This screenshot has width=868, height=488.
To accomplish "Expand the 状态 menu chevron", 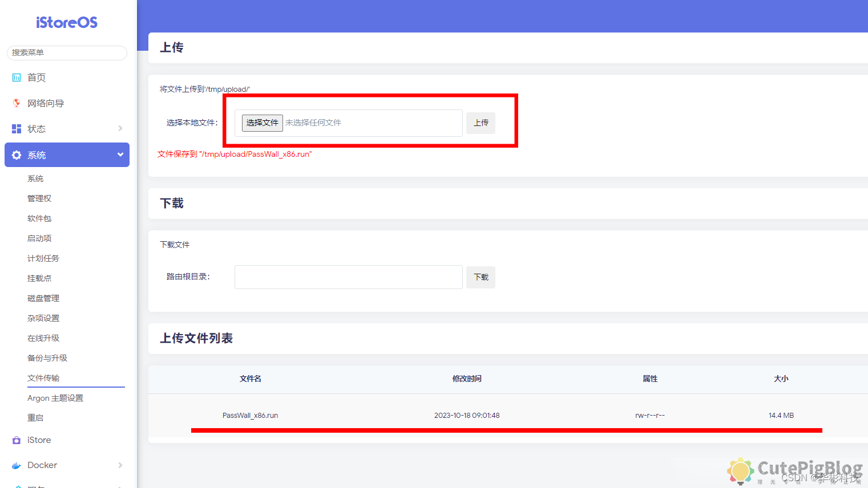I will coord(120,128).
